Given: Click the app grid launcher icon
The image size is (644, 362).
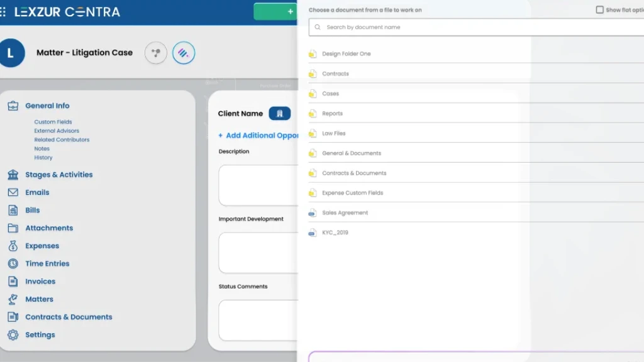Looking at the screenshot, I should pos(3,12).
